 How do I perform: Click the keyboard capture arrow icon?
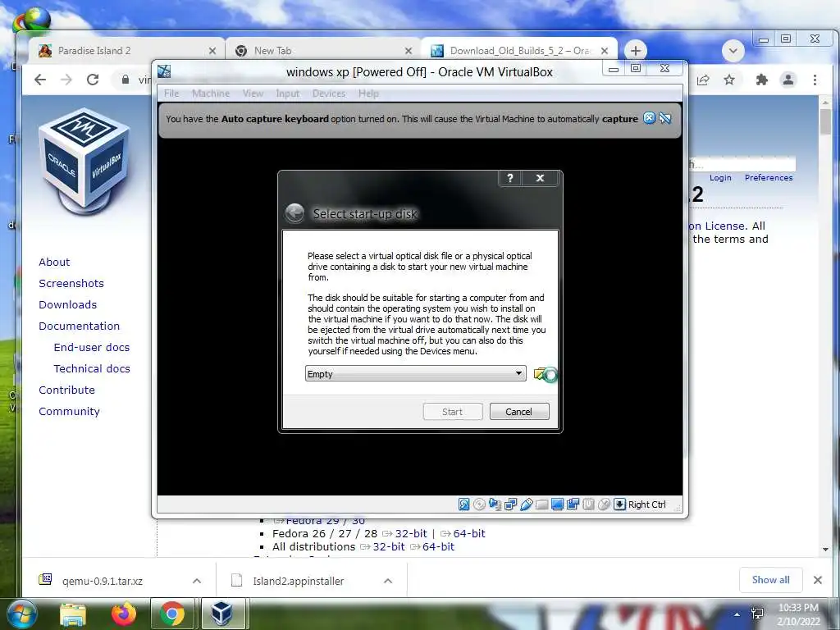pos(619,504)
